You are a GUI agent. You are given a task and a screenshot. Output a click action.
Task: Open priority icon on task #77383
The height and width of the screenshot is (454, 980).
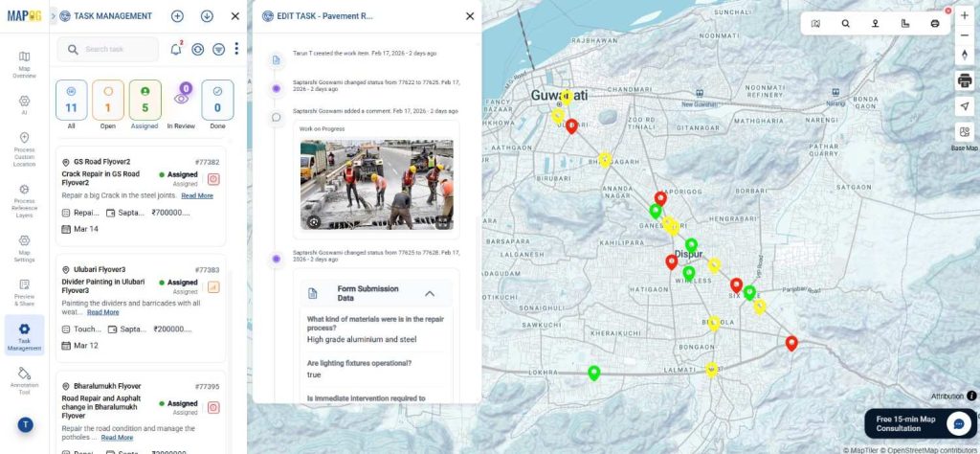click(213, 287)
